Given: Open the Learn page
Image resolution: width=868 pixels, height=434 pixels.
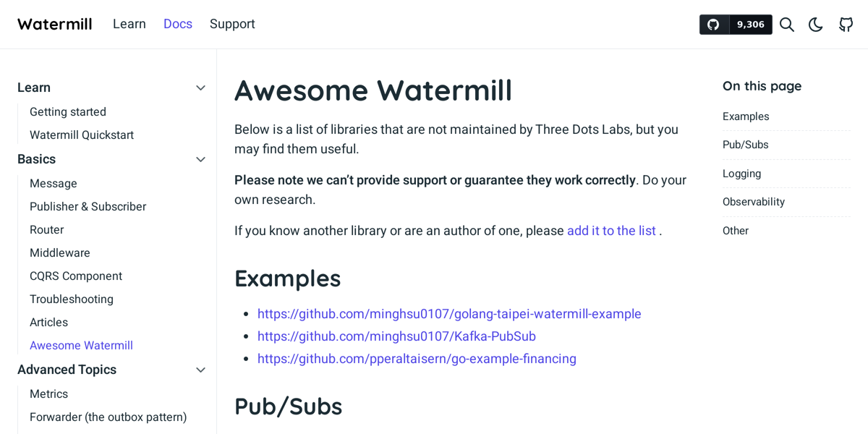Looking at the screenshot, I should tap(129, 23).
